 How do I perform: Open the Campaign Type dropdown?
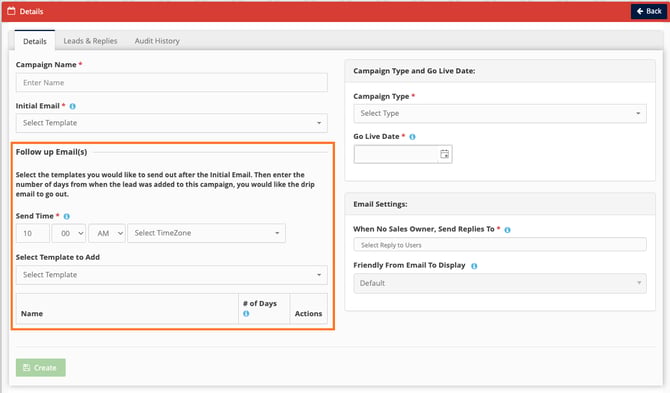pyautogui.click(x=500, y=114)
